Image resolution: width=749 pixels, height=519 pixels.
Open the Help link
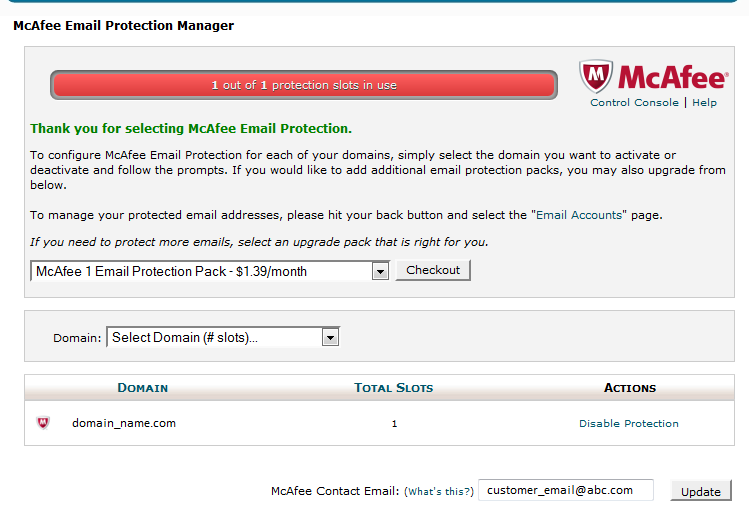tap(704, 103)
